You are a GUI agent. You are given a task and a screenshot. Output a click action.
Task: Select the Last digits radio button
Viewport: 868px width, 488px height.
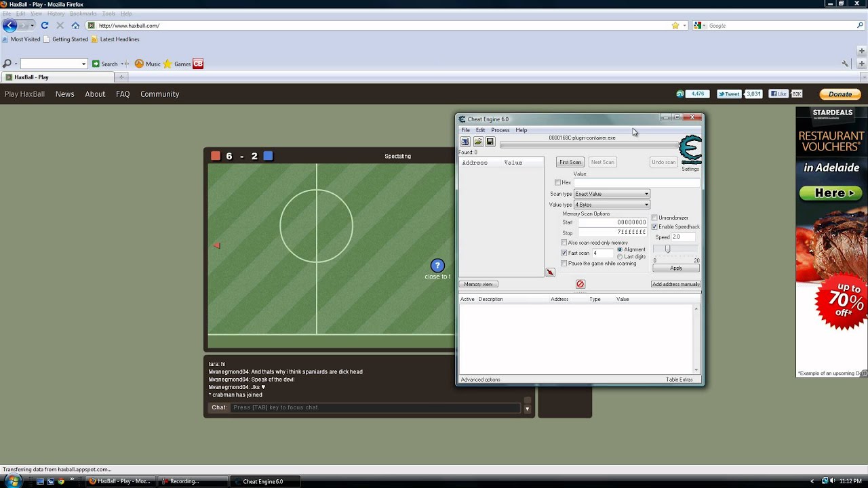620,257
